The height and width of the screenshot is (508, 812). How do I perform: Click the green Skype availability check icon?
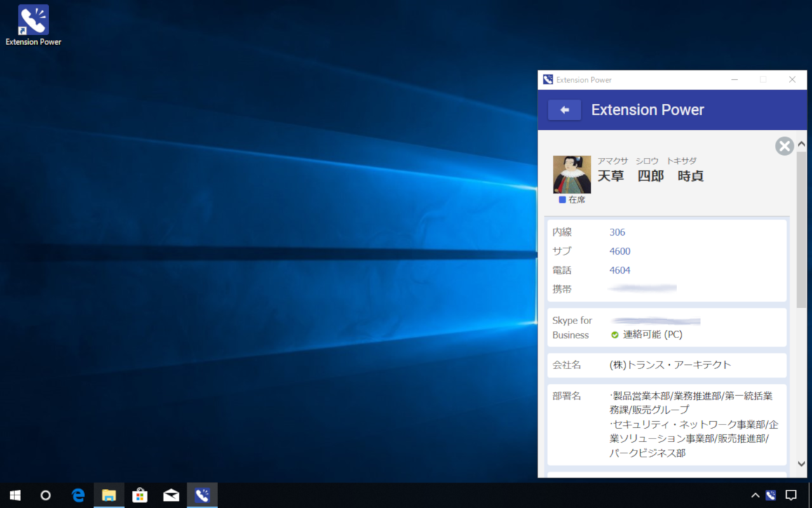point(615,335)
